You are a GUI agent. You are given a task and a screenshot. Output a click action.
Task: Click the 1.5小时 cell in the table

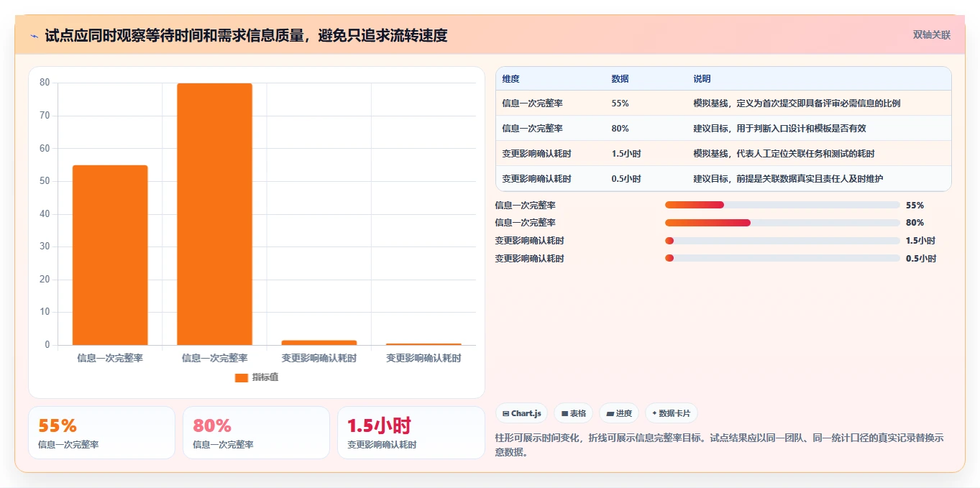pos(626,154)
